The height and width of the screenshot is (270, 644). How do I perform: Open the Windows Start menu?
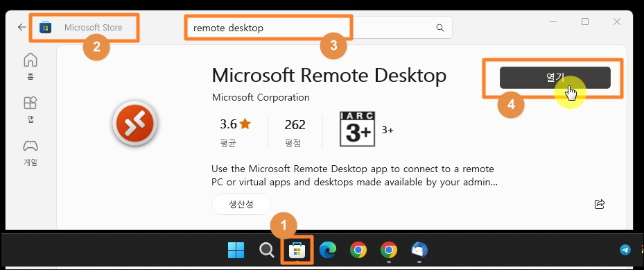[236, 250]
